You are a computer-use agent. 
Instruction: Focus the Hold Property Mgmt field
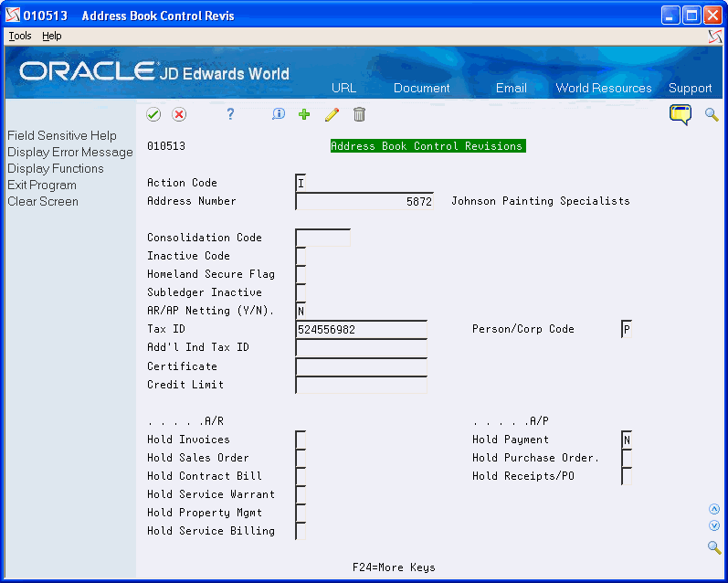click(301, 513)
